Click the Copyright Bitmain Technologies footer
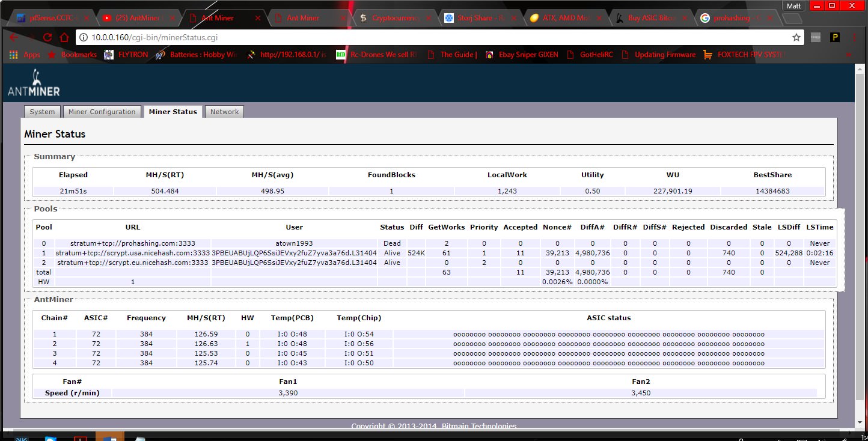This screenshot has width=868, height=441. [434, 425]
